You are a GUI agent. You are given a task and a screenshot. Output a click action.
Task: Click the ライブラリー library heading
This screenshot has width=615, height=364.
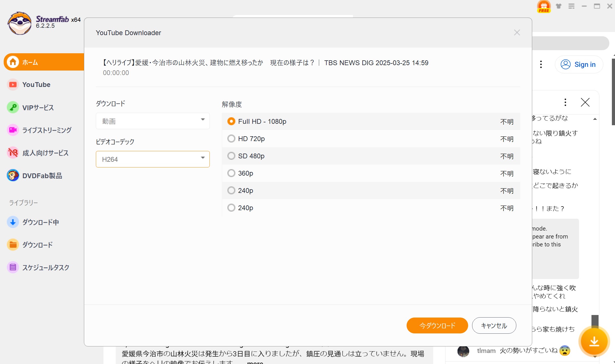(23, 203)
